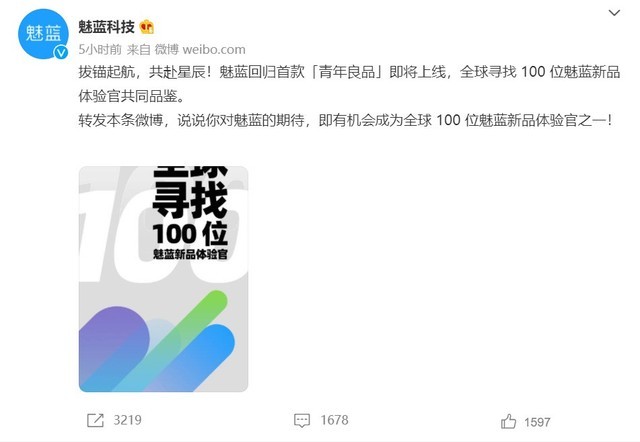This screenshot has width=640, height=442.
Task: Click the line beginning 转发本条微博
Action: click(345, 120)
